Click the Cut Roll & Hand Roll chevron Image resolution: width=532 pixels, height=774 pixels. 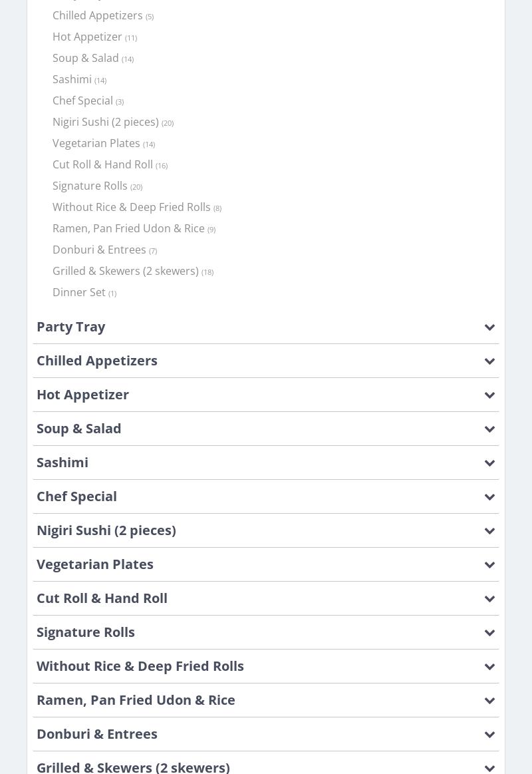coord(489,599)
